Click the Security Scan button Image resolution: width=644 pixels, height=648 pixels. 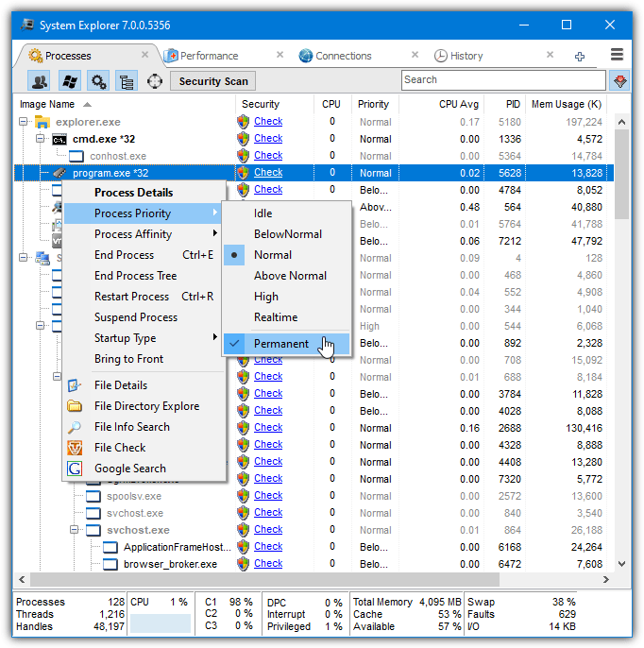point(213,81)
